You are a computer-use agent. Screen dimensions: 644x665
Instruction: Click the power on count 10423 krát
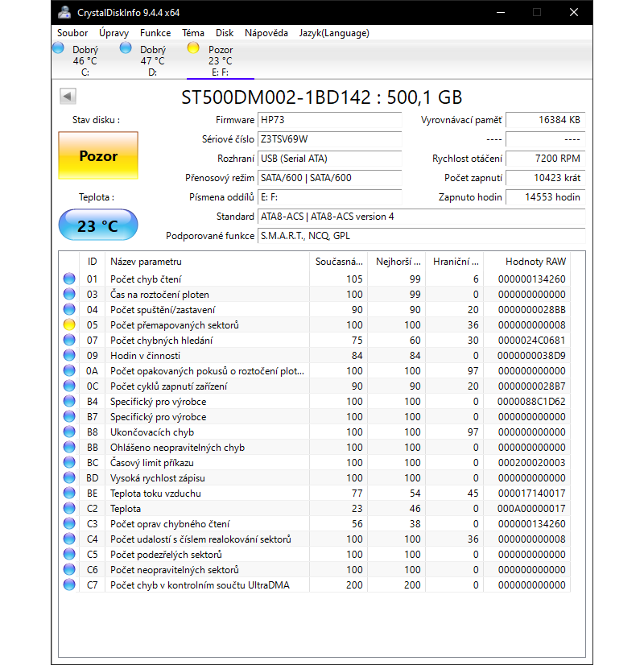tap(546, 178)
